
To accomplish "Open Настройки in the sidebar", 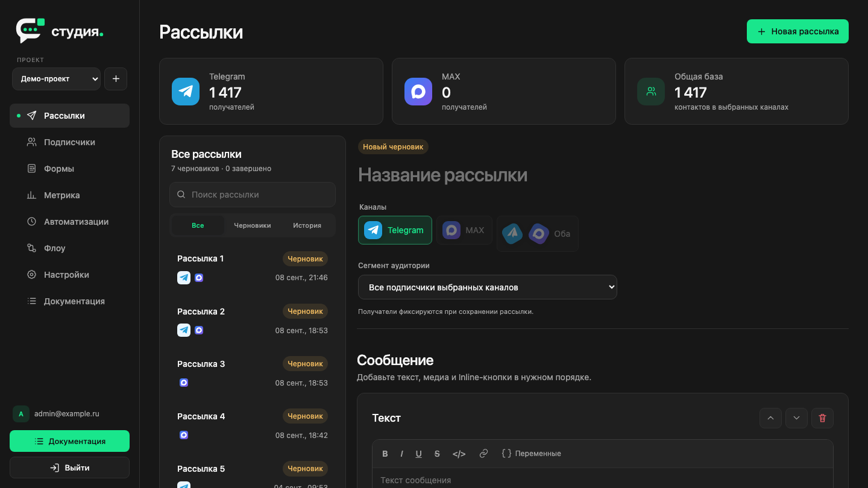I will (69, 275).
